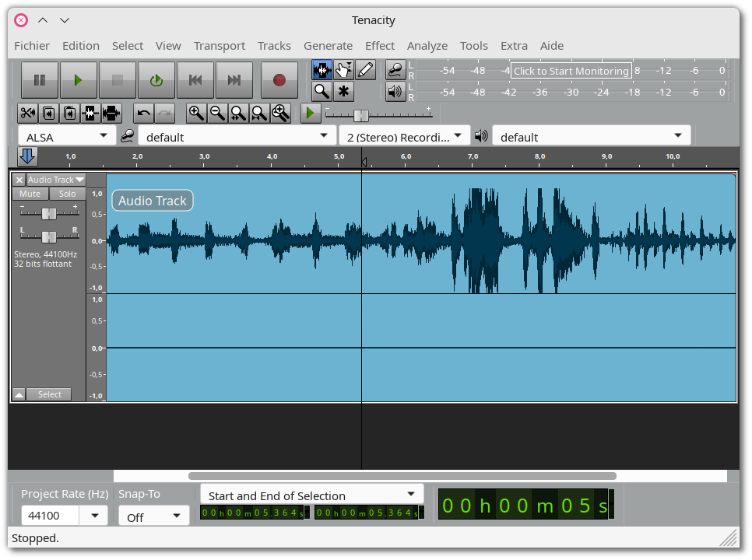Choose the Multi-tool asterisk icon
Screen dimensions: 752x560
point(343,91)
